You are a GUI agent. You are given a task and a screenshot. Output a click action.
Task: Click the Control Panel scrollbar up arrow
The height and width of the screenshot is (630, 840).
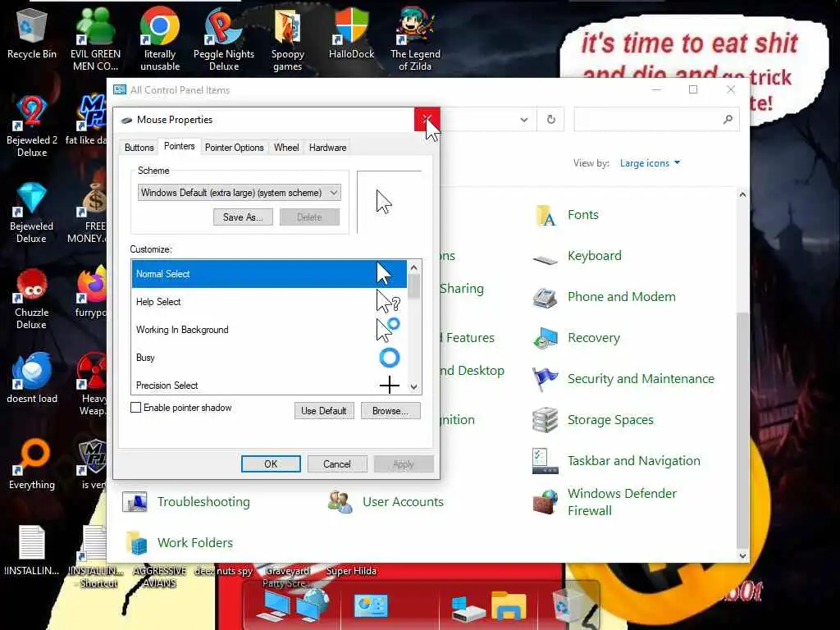(x=742, y=195)
